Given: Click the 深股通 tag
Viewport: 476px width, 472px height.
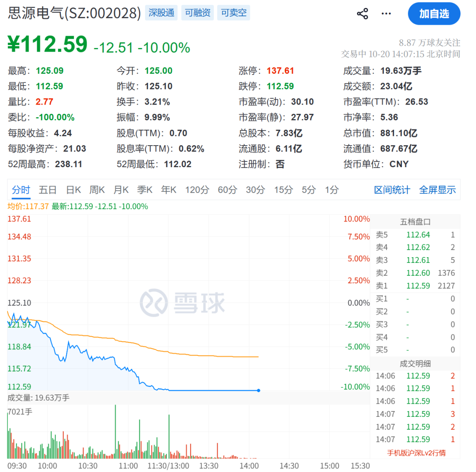Looking at the screenshot, I should [161, 13].
